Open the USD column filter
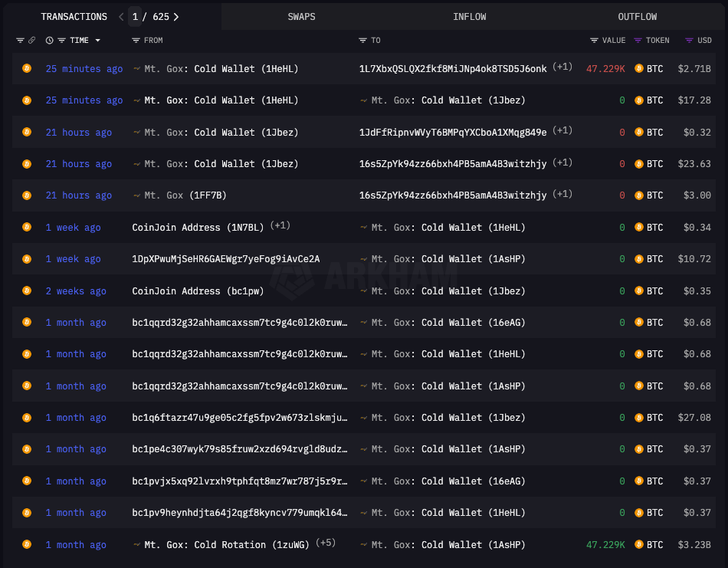Viewport: 728px width, 568px height. point(689,41)
